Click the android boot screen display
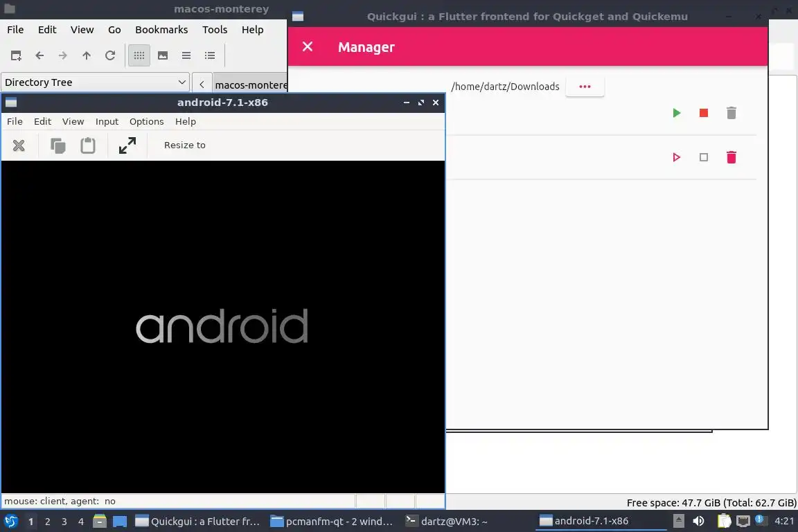This screenshot has width=798, height=532. (223, 327)
